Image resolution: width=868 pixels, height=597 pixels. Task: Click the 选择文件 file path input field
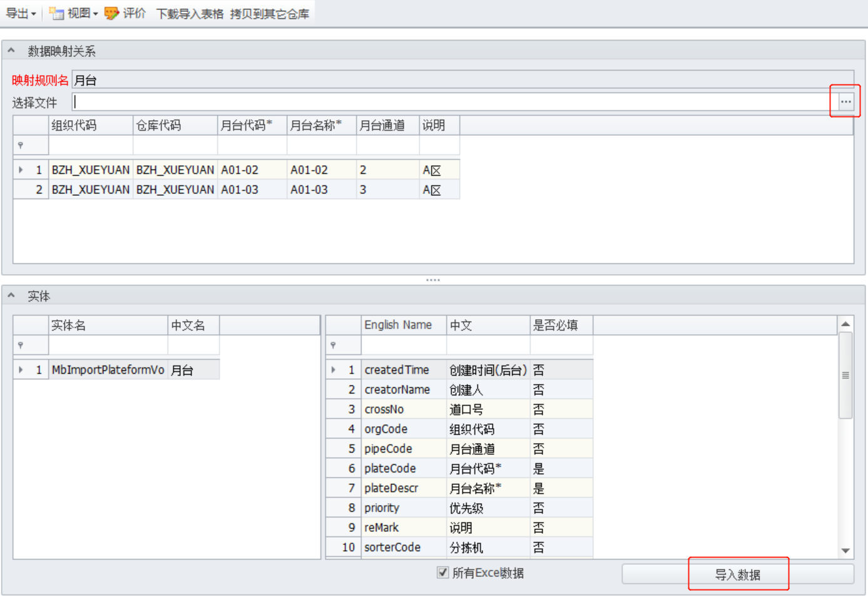(451, 102)
